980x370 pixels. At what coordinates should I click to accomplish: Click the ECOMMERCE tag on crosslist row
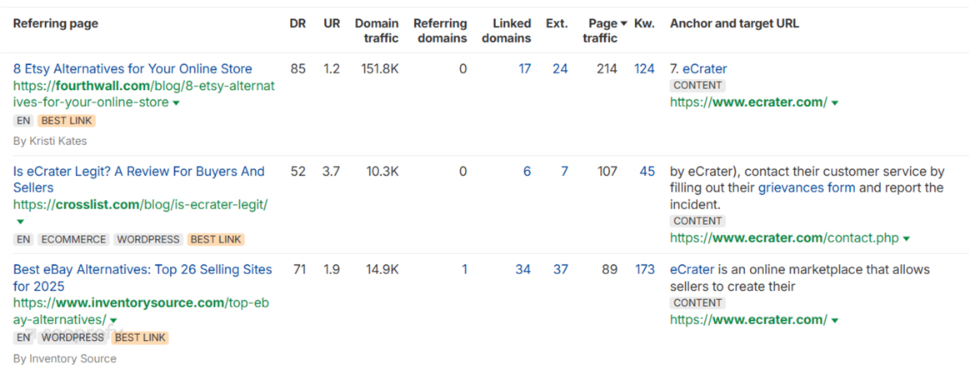tap(73, 239)
